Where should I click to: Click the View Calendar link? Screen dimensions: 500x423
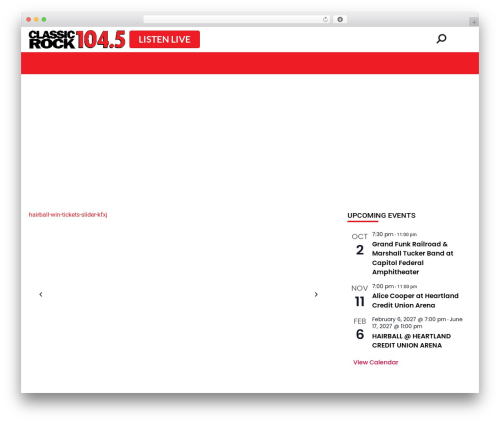[x=376, y=362]
